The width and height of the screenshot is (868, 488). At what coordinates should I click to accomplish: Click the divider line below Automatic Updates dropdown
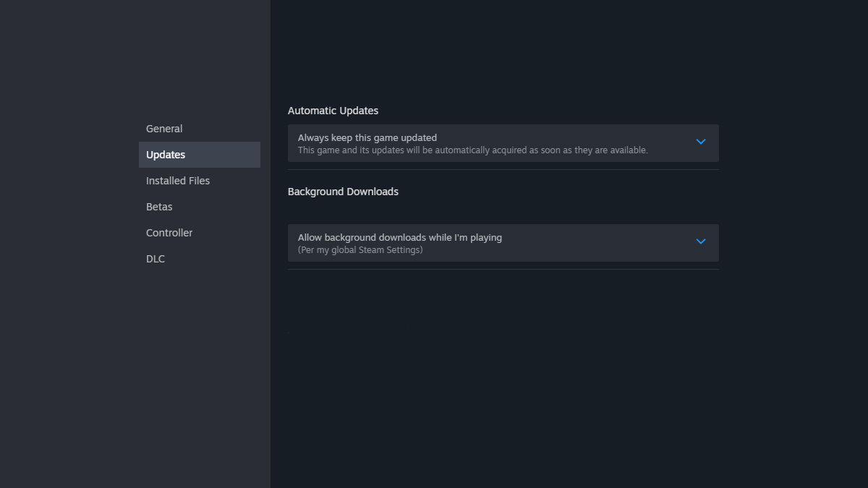[503, 169]
